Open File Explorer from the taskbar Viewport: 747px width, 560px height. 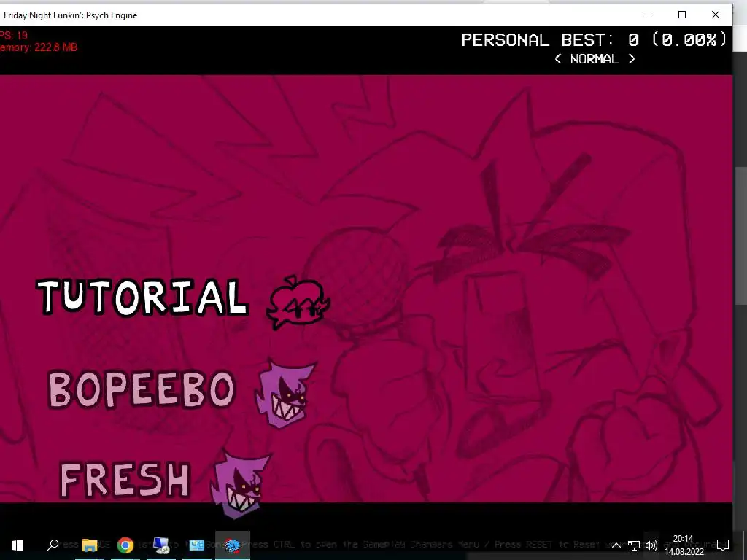coord(89,545)
